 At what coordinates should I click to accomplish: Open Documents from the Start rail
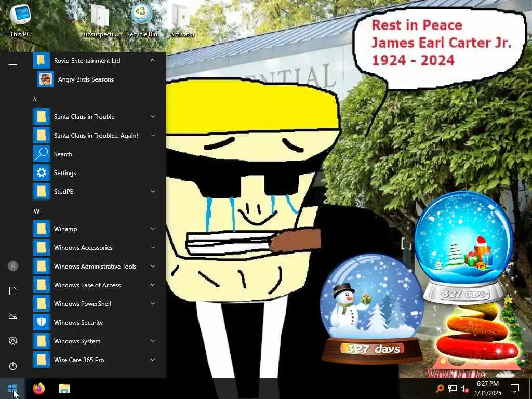pos(13,291)
